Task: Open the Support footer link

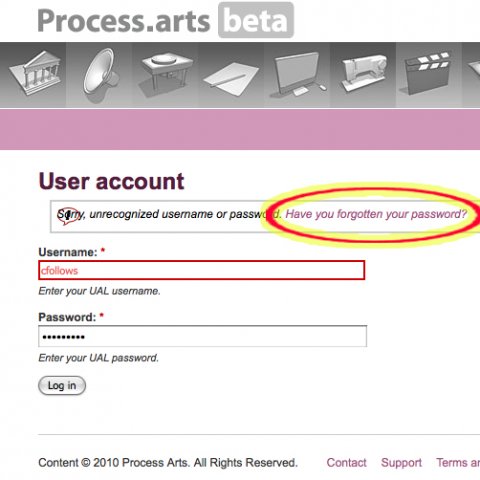Action: [401, 463]
